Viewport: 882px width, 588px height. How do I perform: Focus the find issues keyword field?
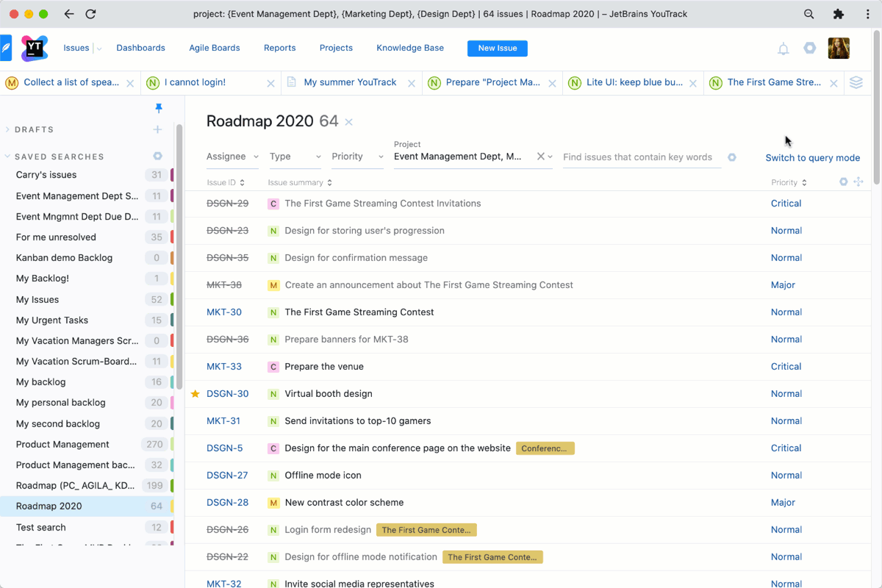pos(642,157)
